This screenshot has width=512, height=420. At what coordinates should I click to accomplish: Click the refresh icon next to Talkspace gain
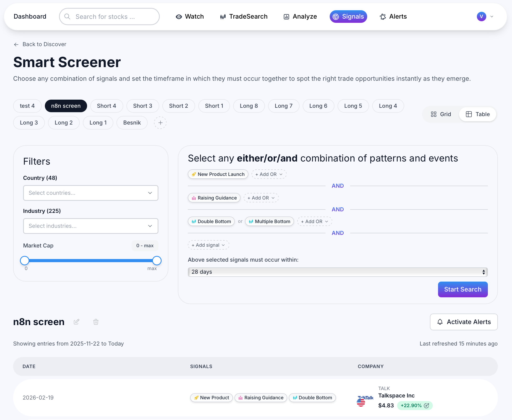[427, 405]
